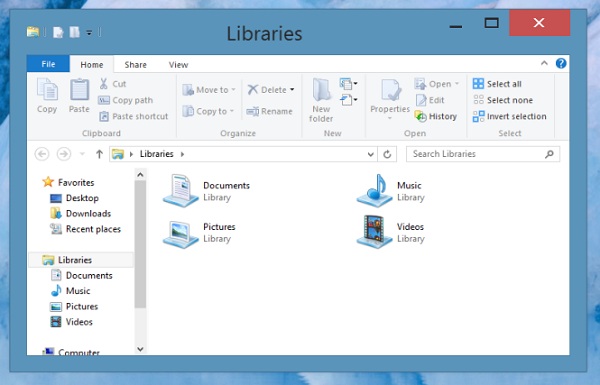
Task: Expand the Properties dropdown arrow
Action: (390, 118)
